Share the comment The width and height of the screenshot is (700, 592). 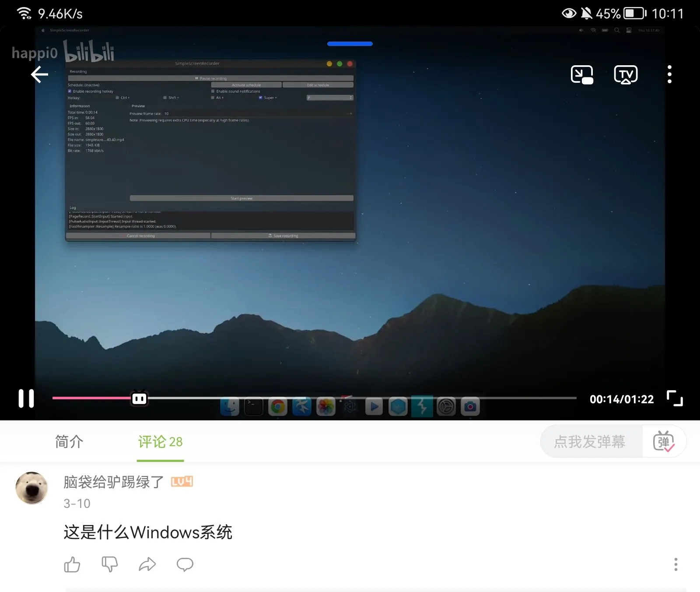pyautogui.click(x=147, y=564)
